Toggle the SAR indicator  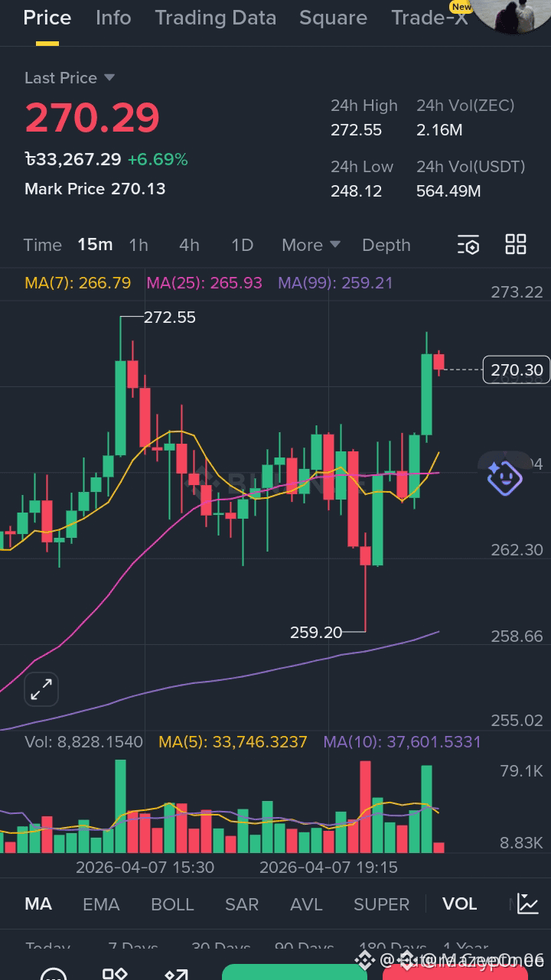242,904
